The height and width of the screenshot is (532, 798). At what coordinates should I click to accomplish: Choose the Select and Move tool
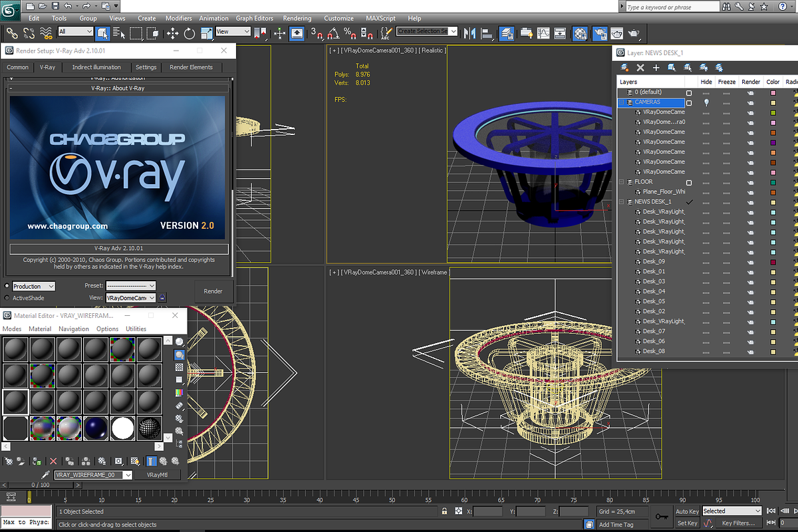pyautogui.click(x=172, y=33)
